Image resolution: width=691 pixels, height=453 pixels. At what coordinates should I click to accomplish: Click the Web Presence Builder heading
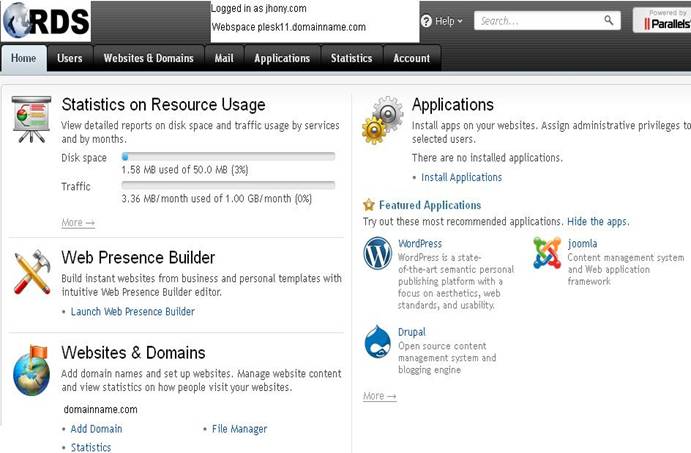138,258
